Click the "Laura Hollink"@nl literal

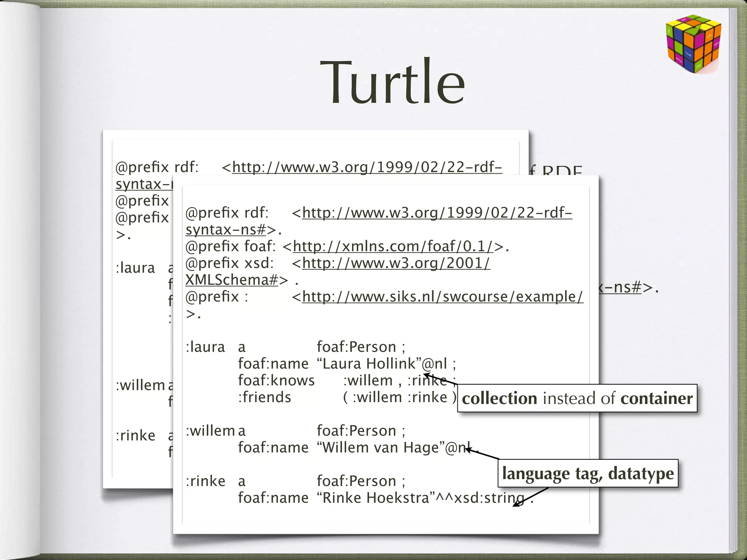(382, 364)
